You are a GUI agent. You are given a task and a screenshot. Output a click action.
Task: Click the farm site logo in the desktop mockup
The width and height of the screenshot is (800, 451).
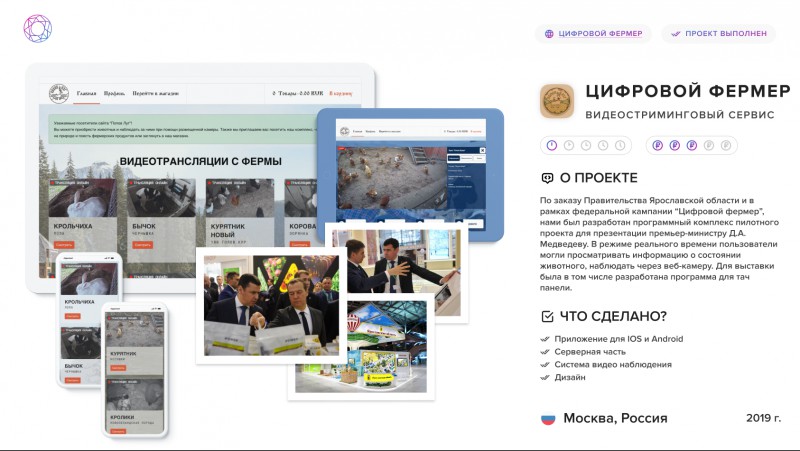pyautogui.click(x=59, y=93)
